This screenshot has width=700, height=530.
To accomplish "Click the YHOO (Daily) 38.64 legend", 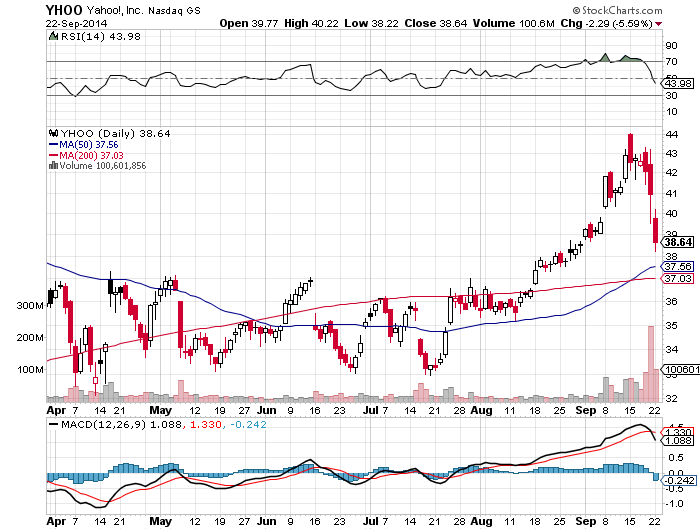I will click(115, 134).
